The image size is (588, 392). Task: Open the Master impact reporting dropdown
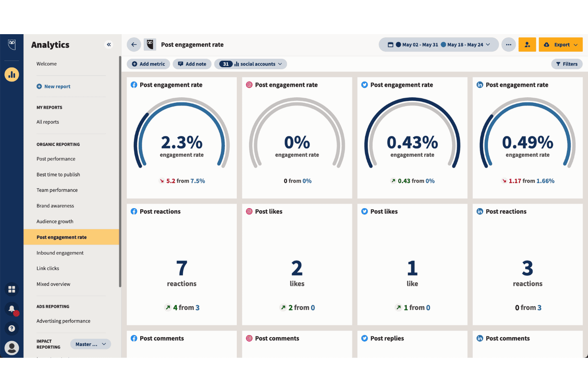coord(91,344)
